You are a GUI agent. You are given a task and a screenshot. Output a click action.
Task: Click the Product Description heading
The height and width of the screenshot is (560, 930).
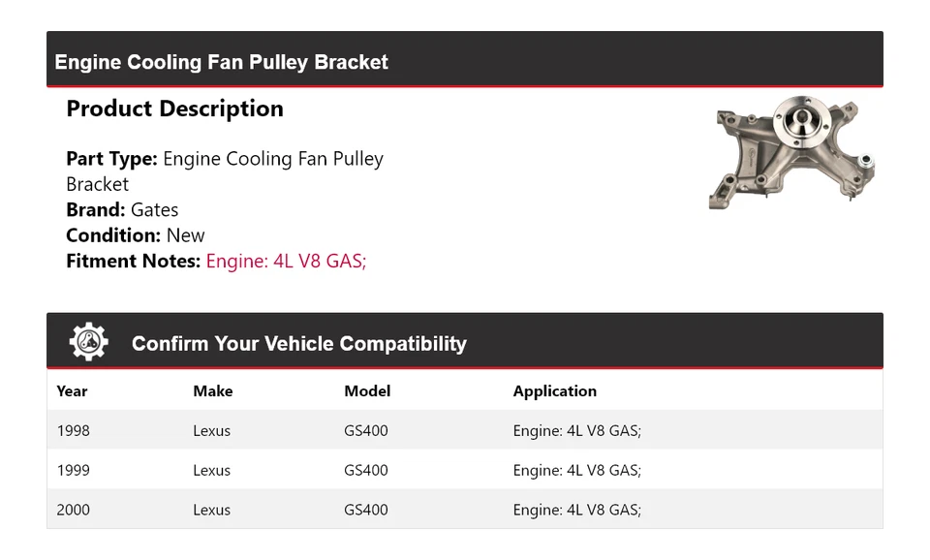[174, 109]
